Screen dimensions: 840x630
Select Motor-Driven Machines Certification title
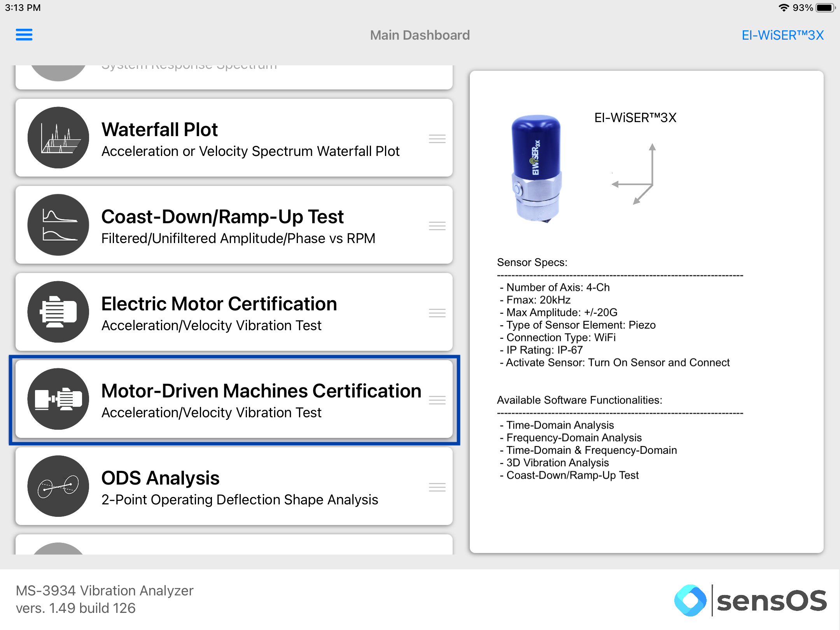click(261, 391)
